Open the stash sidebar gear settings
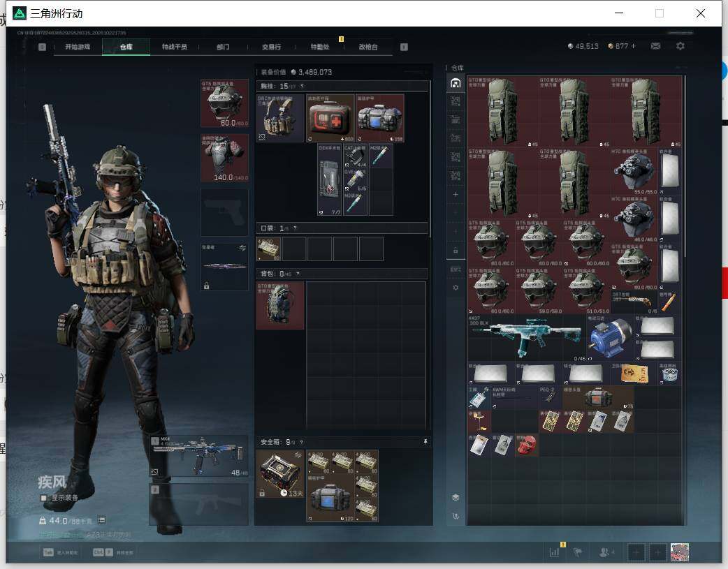Viewport: 728px width, 569px height. coord(456,288)
